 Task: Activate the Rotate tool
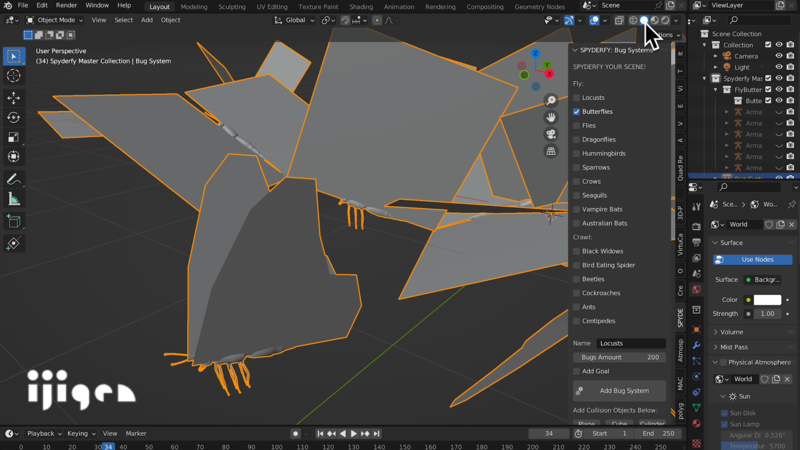[x=14, y=117]
